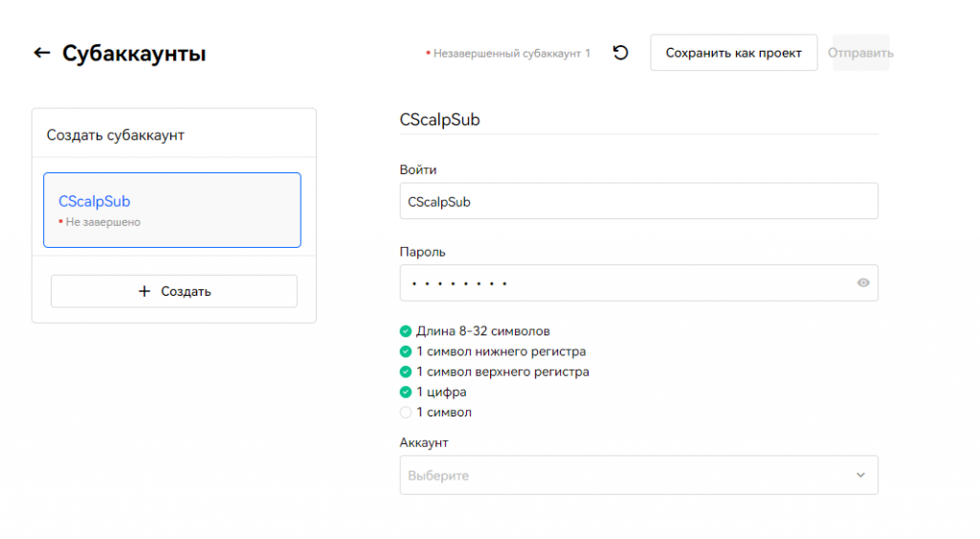The image size is (980, 539).
Task: Click the 1 цифра requirement text
Action: 441,393
